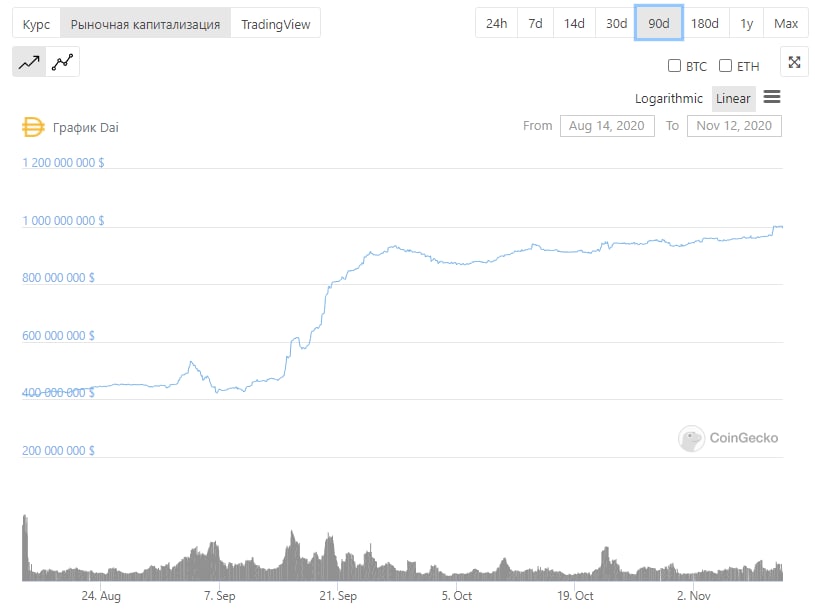815x610 pixels.
Task: Show the Max time range
Action: (x=786, y=23)
